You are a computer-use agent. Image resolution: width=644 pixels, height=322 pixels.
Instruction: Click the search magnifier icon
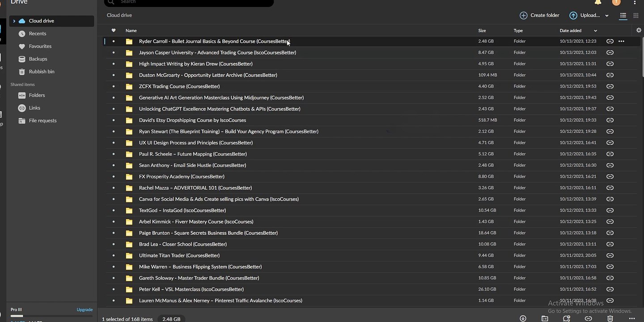(x=111, y=2)
